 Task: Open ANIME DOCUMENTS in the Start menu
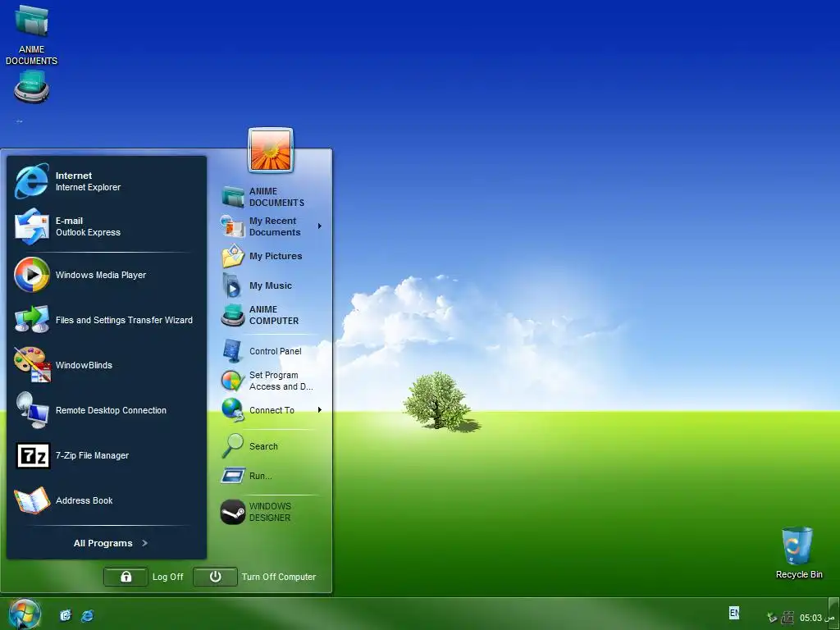pyautogui.click(x=272, y=197)
